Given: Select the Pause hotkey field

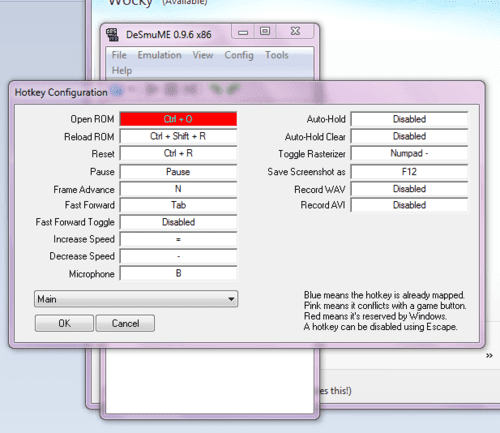Looking at the screenshot, I should coord(178,172).
